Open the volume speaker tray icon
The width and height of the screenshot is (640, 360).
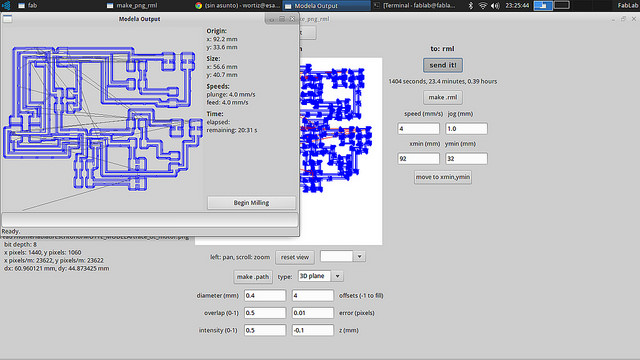coord(495,5)
